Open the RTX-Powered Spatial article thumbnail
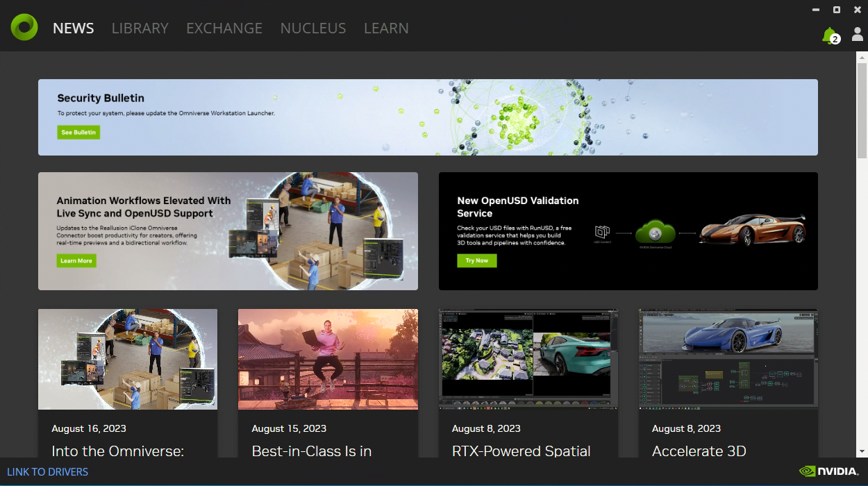This screenshot has width=868, height=486. pyautogui.click(x=528, y=360)
